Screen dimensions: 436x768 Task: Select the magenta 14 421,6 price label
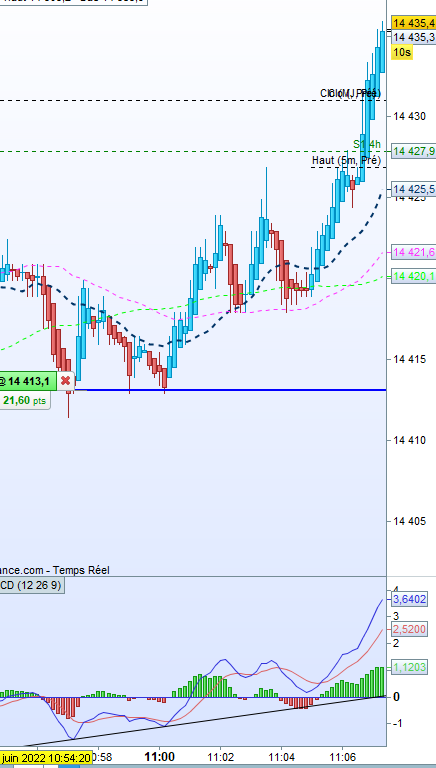coord(413,252)
